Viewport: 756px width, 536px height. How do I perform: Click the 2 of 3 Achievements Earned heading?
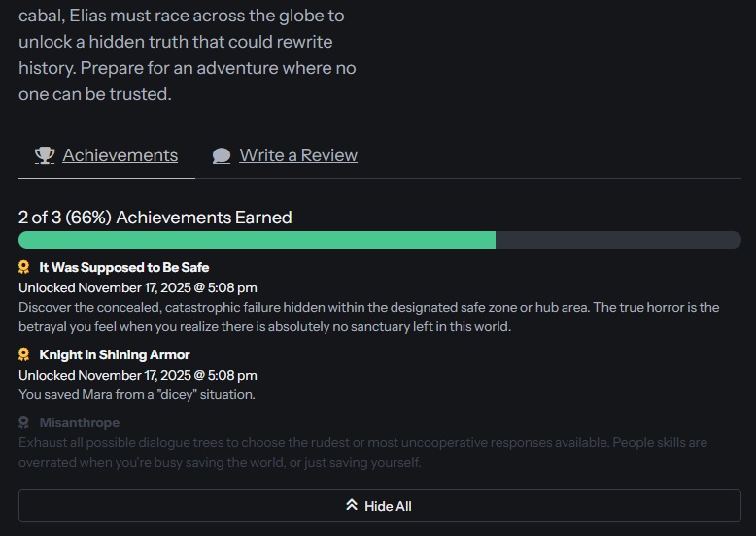point(155,217)
